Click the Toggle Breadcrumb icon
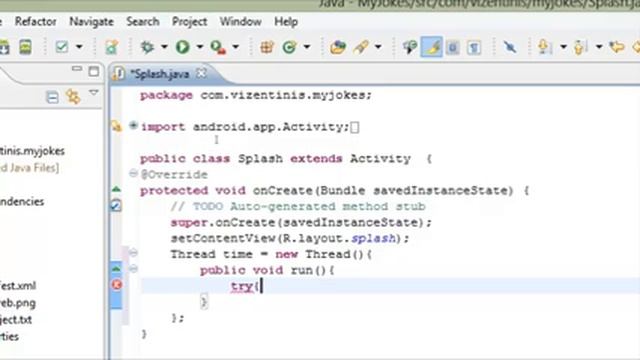Image resolution: width=640 pixels, height=360 pixels. pyautogui.click(x=410, y=47)
